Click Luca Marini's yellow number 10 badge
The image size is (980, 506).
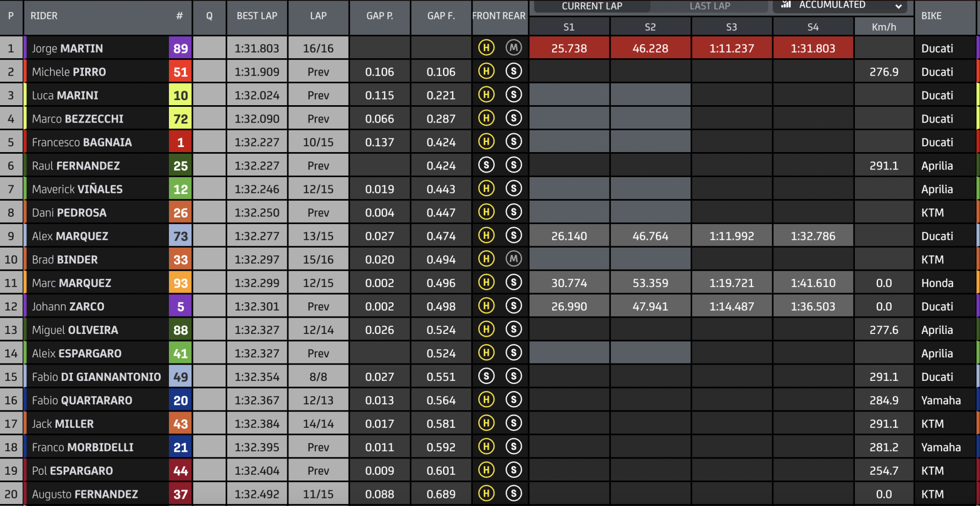tap(180, 95)
